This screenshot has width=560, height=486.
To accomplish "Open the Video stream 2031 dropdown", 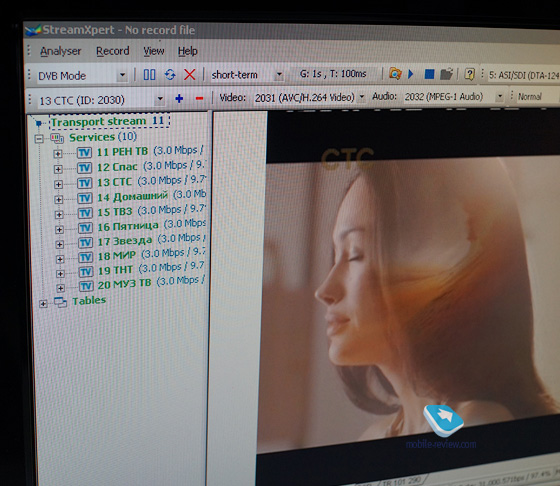I will click(x=309, y=97).
